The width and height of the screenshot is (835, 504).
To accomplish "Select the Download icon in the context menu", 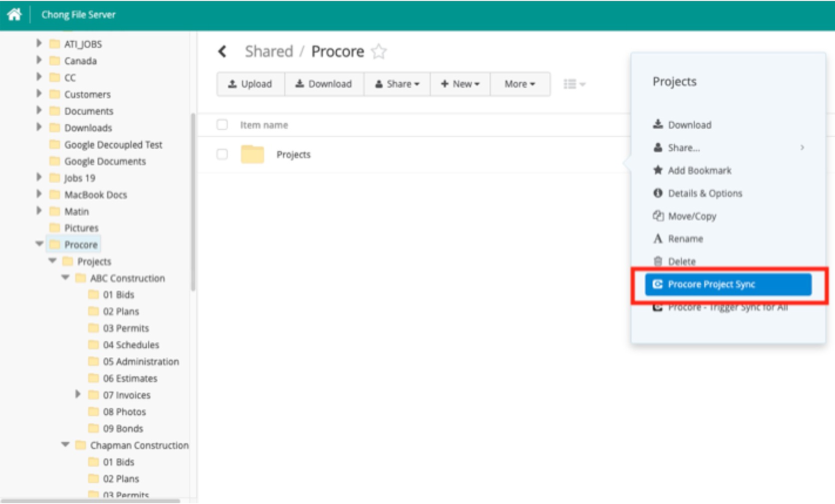I will pyautogui.click(x=658, y=124).
